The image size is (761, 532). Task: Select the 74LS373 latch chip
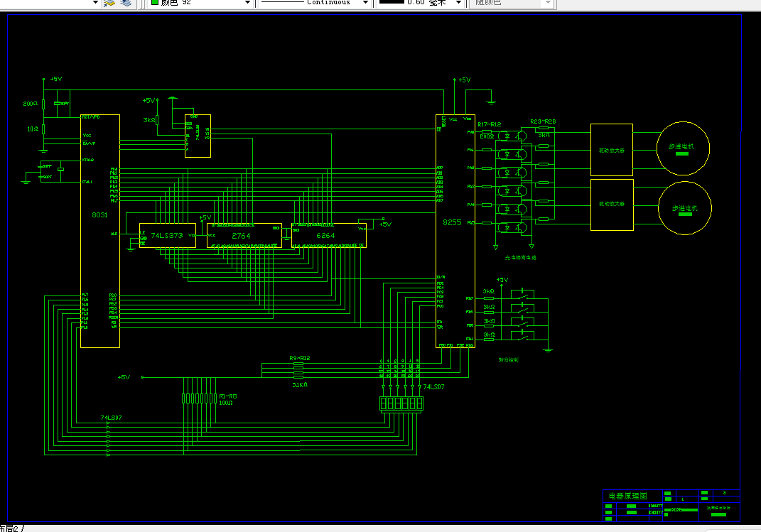168,236
